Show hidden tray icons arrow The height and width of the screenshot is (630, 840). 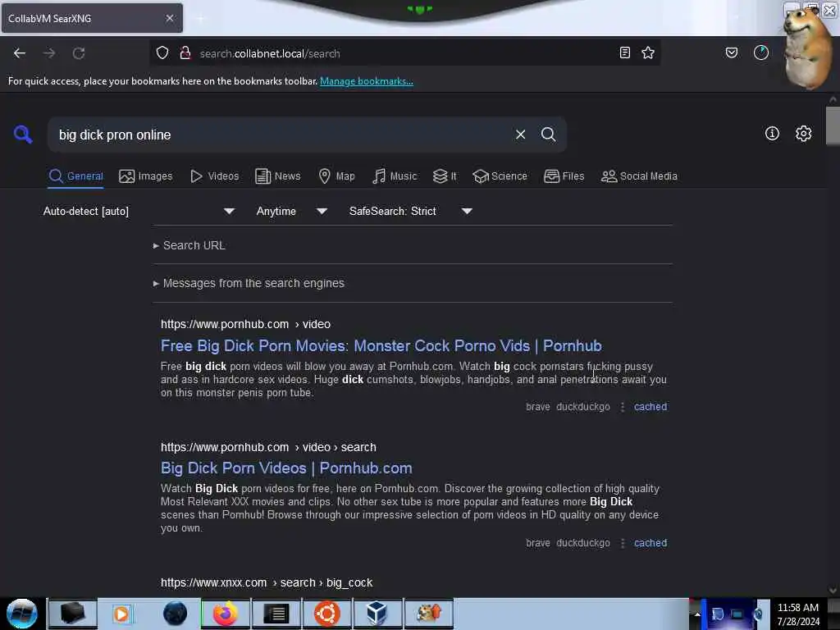pyautogui.click(x=697, y=614)
